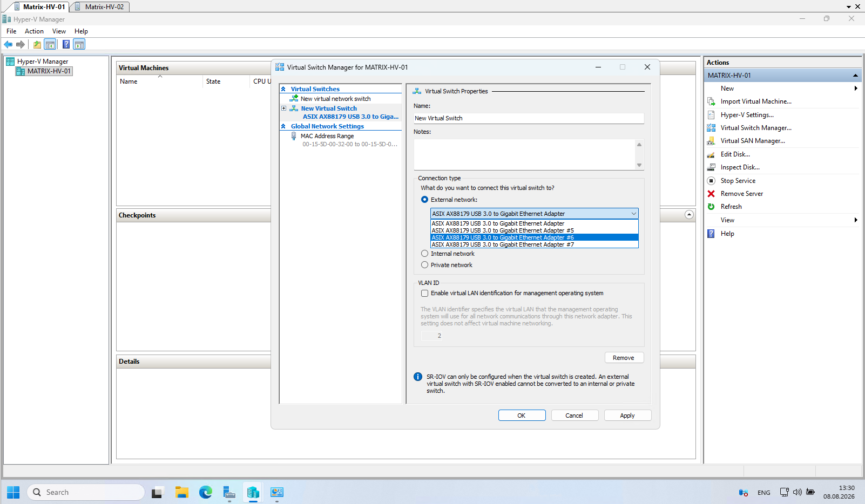
Task: Click the active Hyper-V Manager taskbar icon
Action: coord(253,492)
